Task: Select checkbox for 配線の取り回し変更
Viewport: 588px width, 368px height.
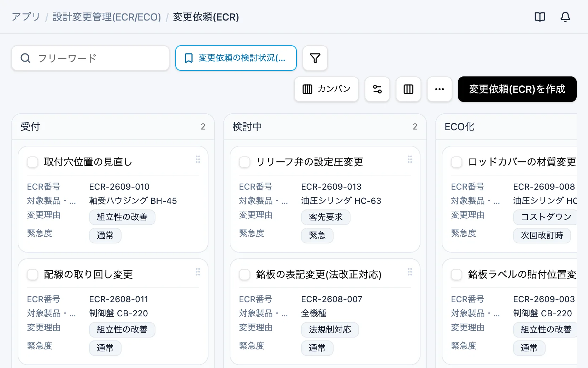Action: (x=33, y=275)
